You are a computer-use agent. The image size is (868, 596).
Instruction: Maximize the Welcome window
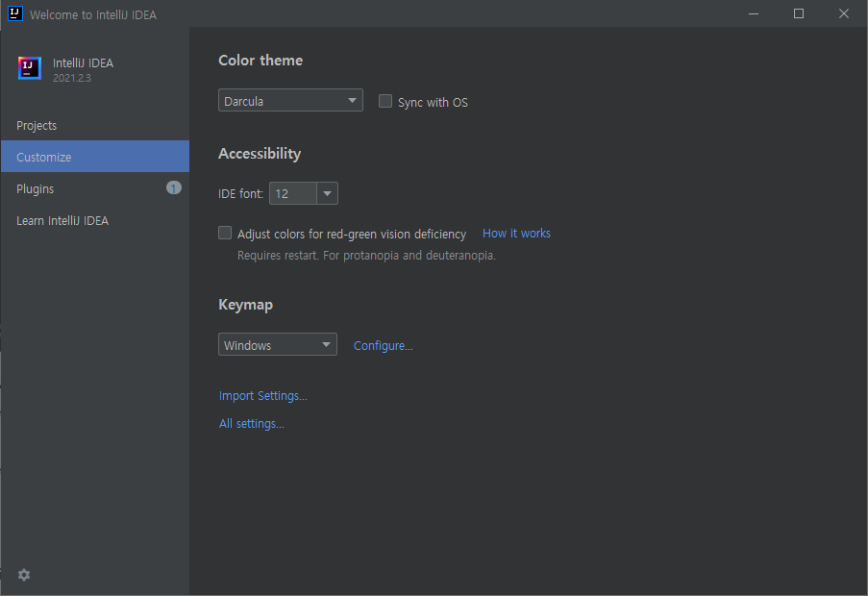coord(798,13)
